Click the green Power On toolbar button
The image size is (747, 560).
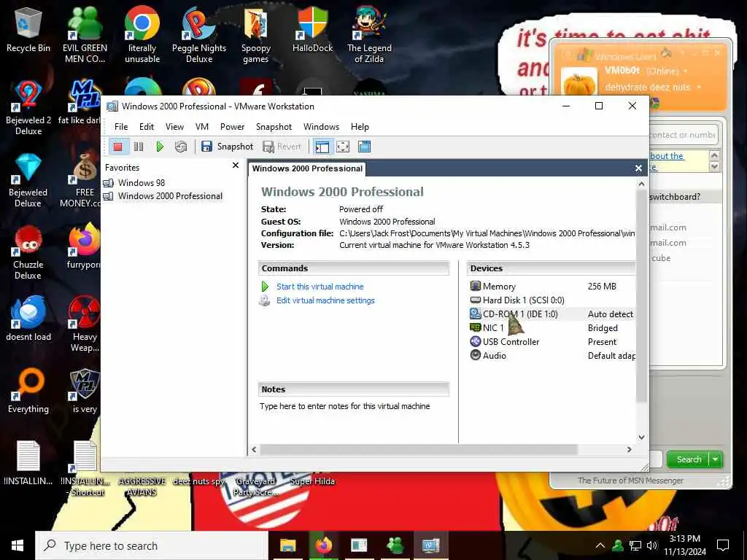tap(160, 147)
